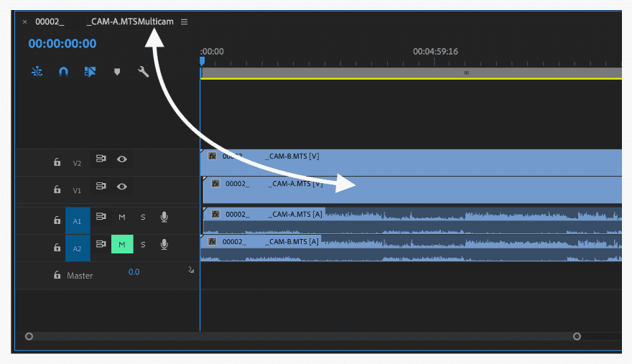Viewport: 632px width, 364px height.
Task: Toggle track lock on A1
Action: [x=57, y=220]
